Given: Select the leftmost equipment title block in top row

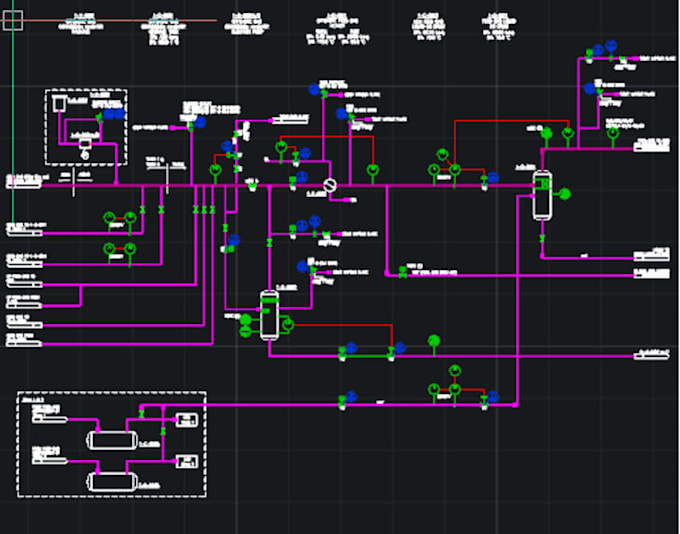Looking at the screenshot, I should [81, 24].
